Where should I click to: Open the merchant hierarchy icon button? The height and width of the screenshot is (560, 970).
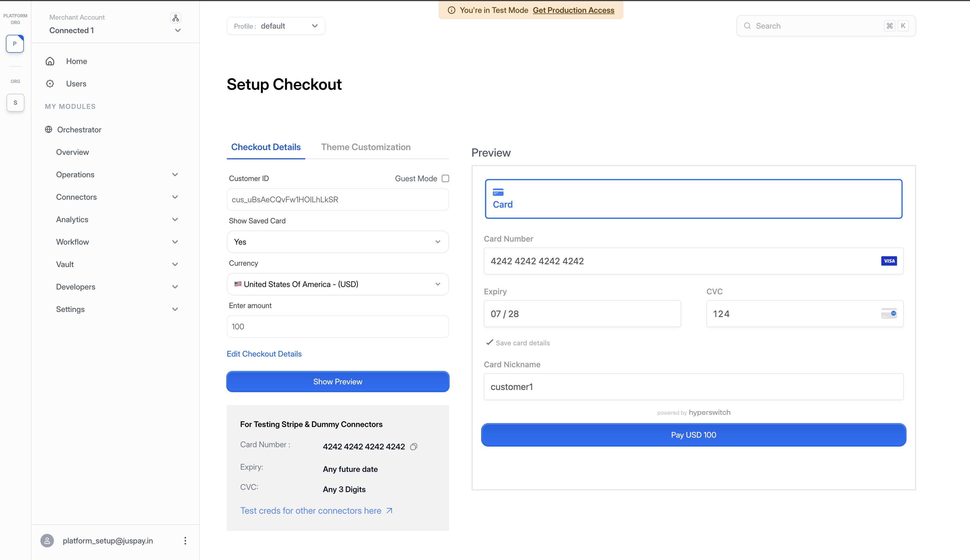pyautogui.click(x=175, y=18)
